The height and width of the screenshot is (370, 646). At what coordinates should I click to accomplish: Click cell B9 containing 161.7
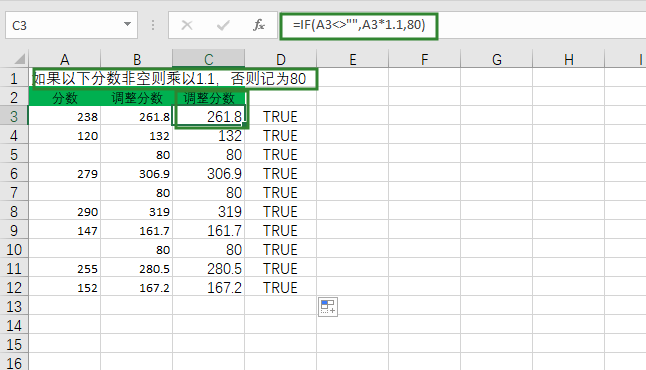(x=137, y=230)
